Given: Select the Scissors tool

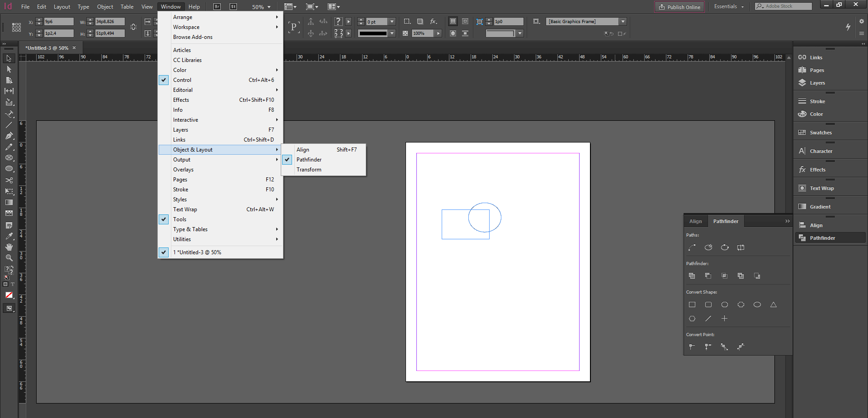Looking at the screenshot, I should coord(9,180).
